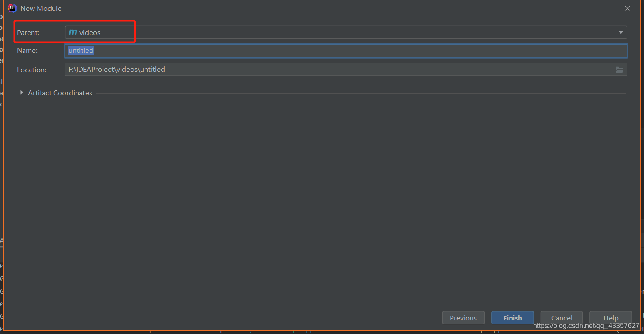The height and width of the screenshot is (334, 644).
Task: Browse for location with folder icon
Action: point(620,70)
